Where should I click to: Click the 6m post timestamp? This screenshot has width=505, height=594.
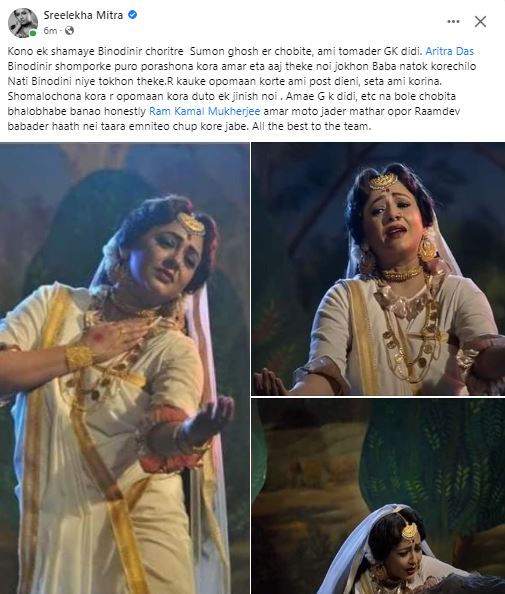coord(50,31)
